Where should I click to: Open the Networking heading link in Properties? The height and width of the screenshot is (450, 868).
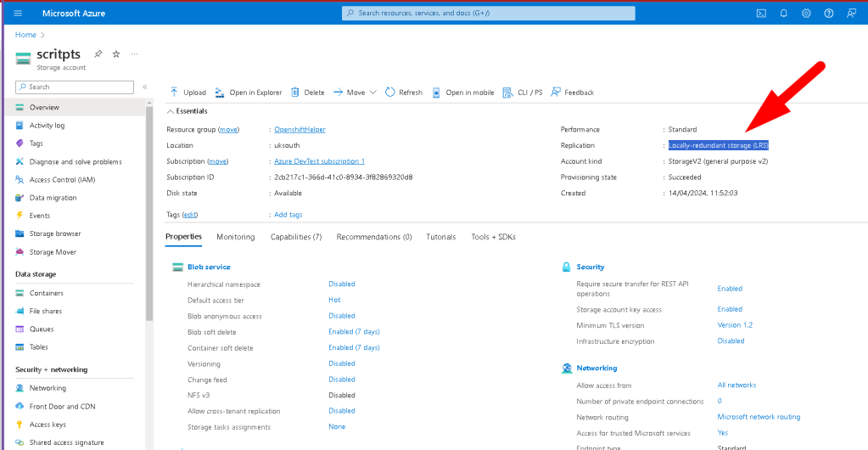[x=596, y=368]
